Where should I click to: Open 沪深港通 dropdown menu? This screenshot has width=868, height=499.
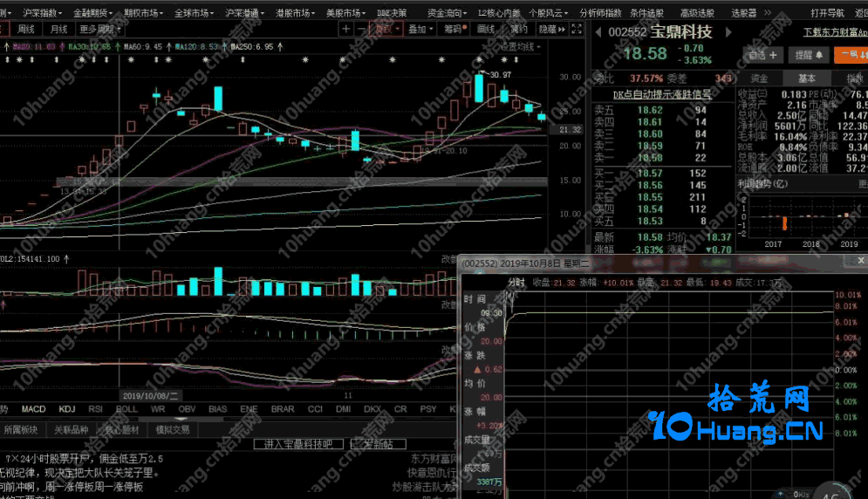point(244,13)
